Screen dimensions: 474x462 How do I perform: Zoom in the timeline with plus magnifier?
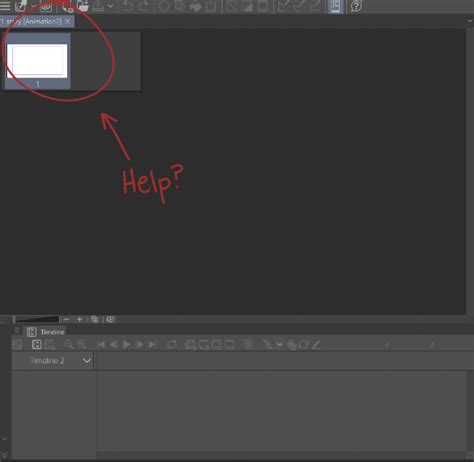click(82, 345)
